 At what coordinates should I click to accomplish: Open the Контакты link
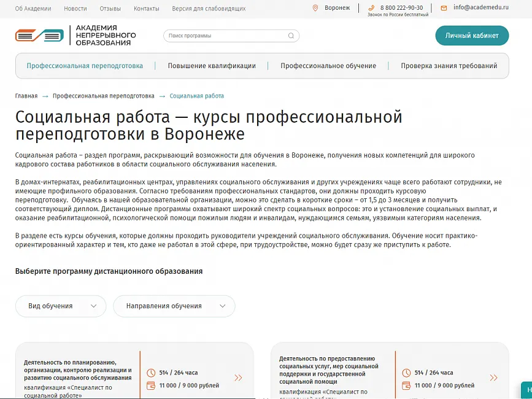[x=146, y=9]
